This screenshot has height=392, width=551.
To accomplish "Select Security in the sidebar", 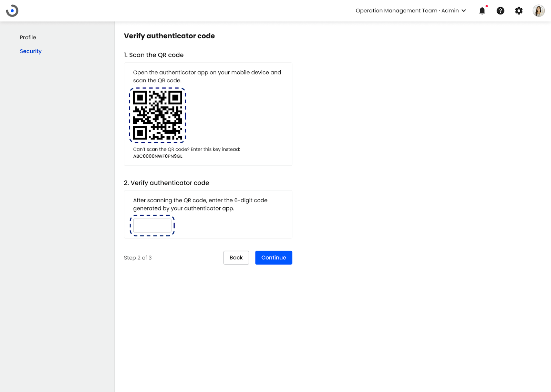I will (x=31, y=51).
